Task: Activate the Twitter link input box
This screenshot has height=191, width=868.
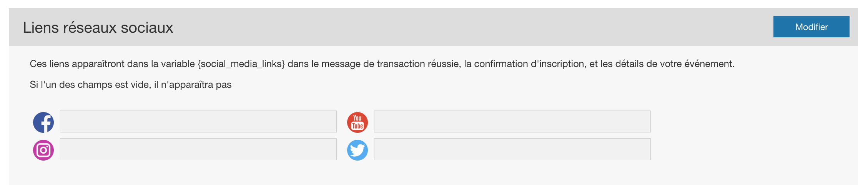Action: (512, 149)
